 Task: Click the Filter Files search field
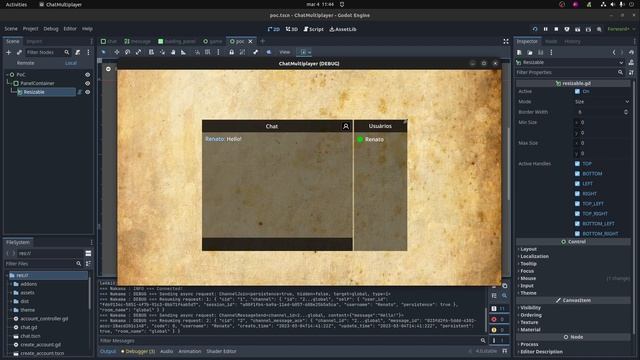43,264
